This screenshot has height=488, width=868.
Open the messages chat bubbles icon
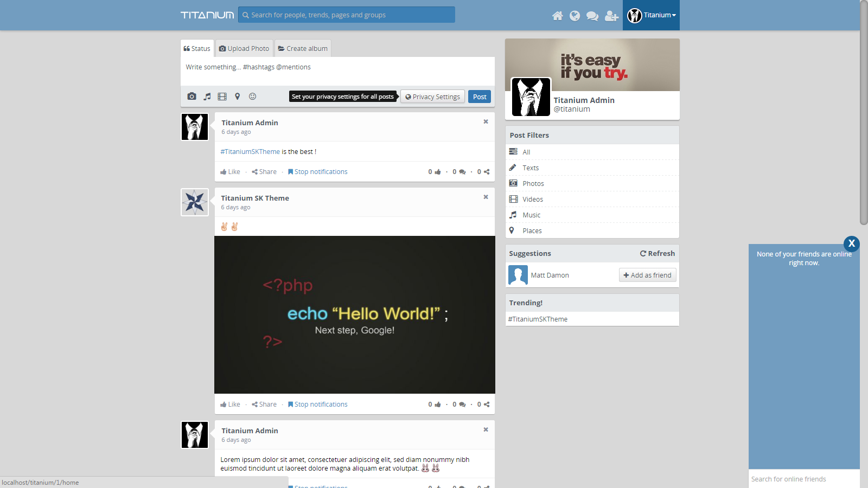pyautogui.click(x=592, y=16)
